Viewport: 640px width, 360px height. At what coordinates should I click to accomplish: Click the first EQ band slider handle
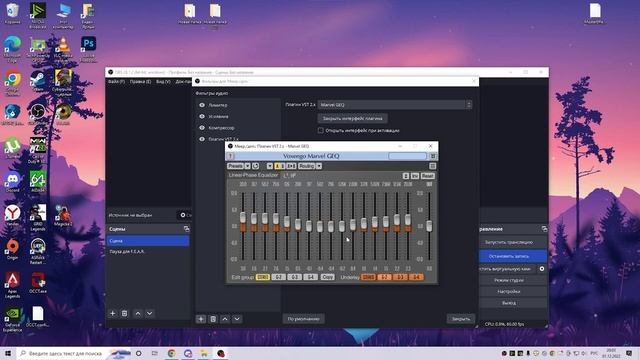coord(243,217)
